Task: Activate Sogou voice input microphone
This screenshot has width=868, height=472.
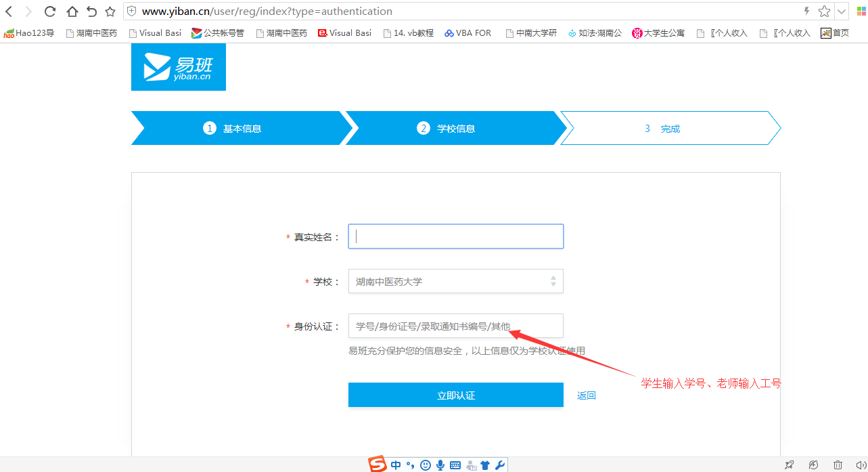Action: 440,465
